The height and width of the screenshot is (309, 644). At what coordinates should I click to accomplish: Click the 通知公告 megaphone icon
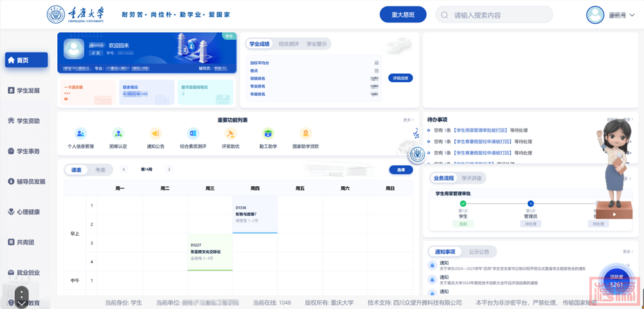point(156,134)
